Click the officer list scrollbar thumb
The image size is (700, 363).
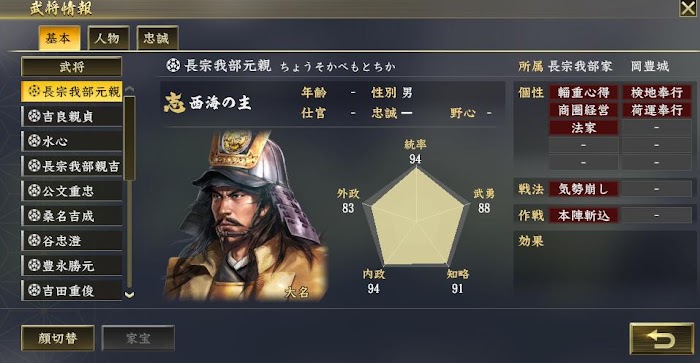tap(129, 138)
